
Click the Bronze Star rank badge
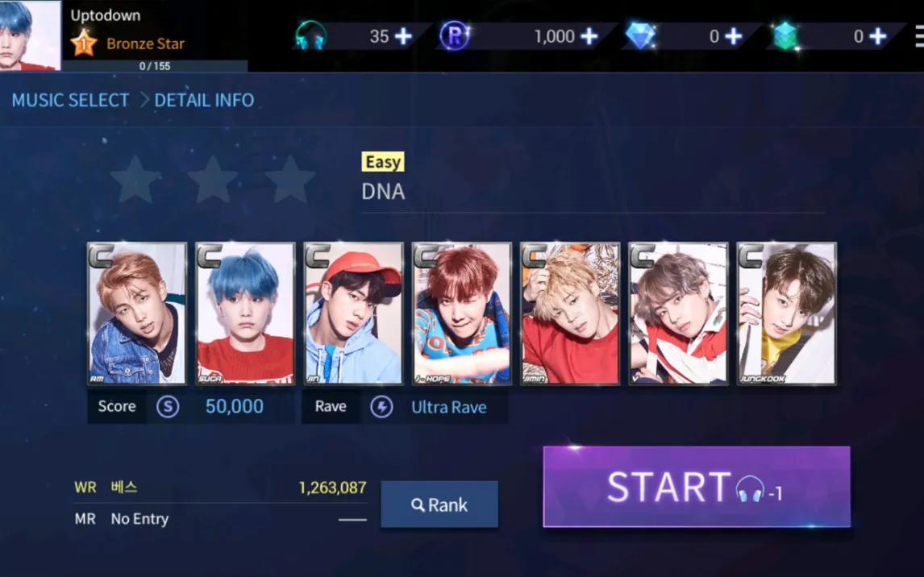83,43
